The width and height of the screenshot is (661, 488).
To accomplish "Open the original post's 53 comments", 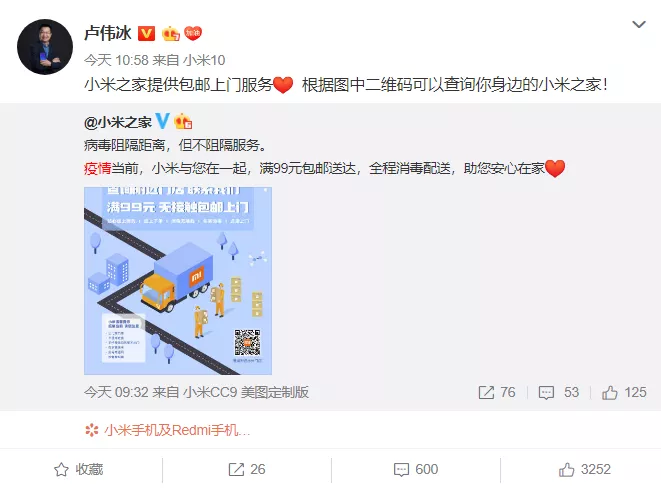I will tap(559, 392).
